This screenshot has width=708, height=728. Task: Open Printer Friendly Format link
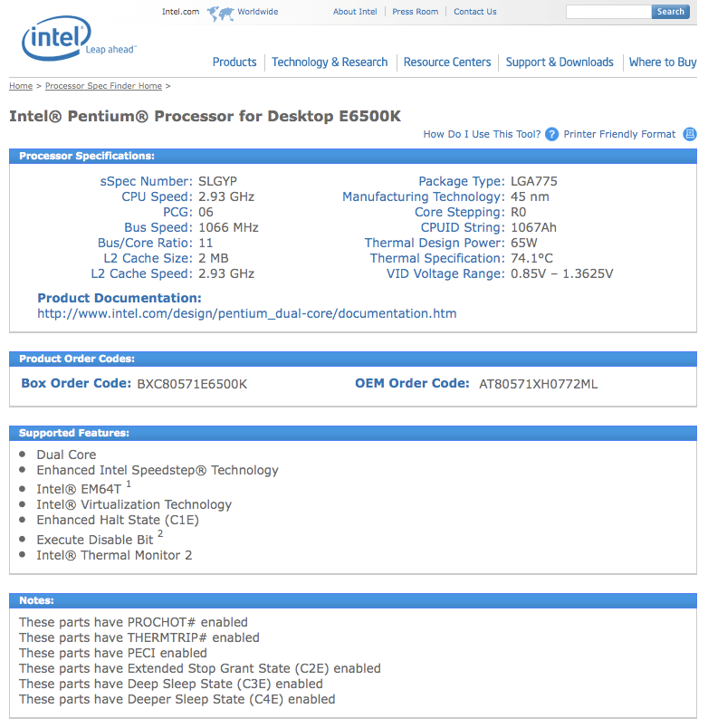[x=619, y=134]
